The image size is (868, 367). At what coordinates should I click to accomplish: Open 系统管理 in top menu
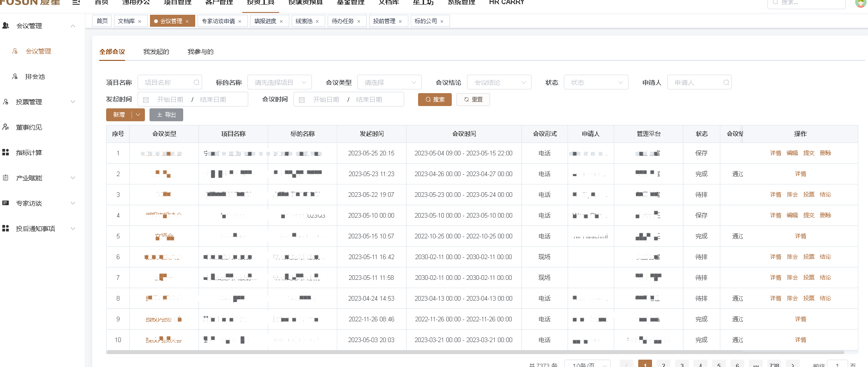[461, 2]
